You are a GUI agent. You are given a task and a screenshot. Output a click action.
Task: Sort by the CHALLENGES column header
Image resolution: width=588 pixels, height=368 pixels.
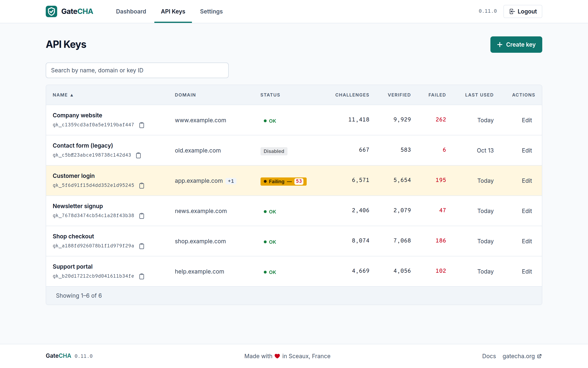[352, 95]
